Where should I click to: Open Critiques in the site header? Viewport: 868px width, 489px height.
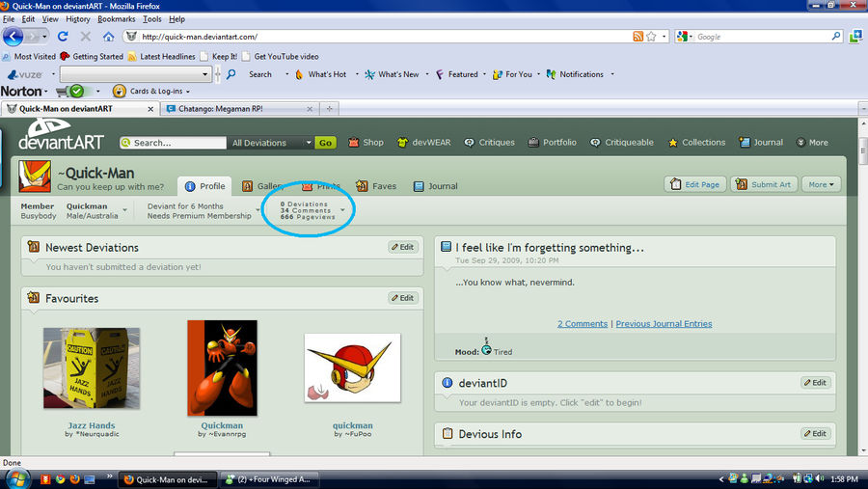click(x=489, y=143)
